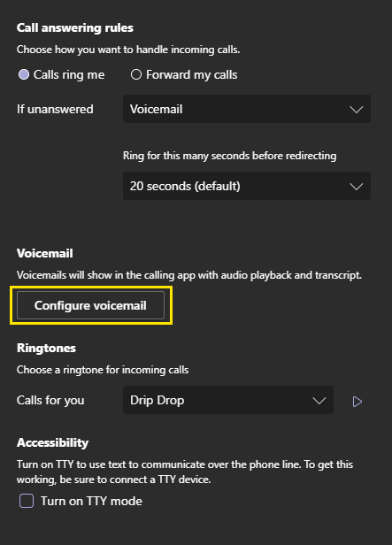Open the Drip Drop ringtone dropdown
The height and width of the screenshot is (545, 392).
228,400
